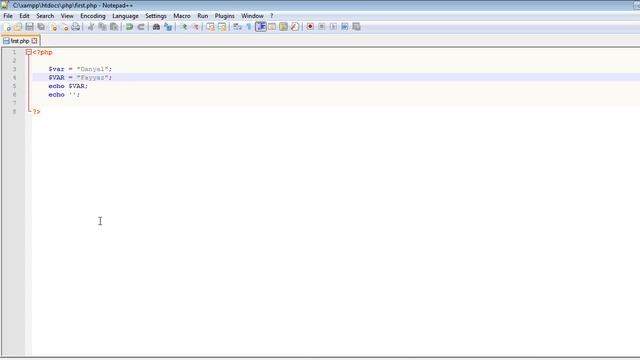Open the File menu

[x=8, y=16]
